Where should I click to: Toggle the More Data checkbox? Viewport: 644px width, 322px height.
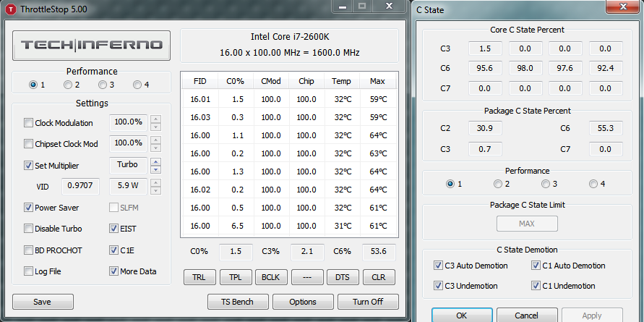pyautogui.click(x=113, y=271)
